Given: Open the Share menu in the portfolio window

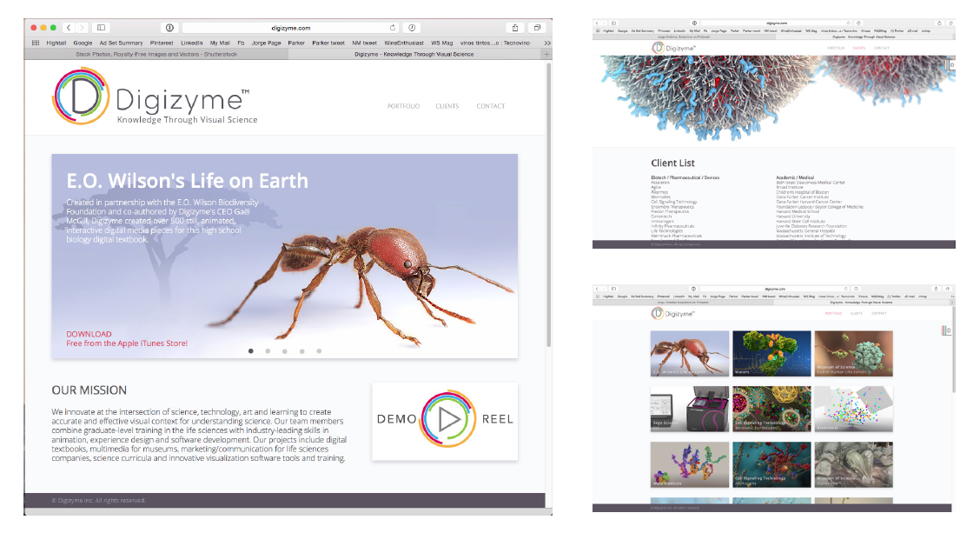Looking at the screenshot, I should (x=936, y=289).
